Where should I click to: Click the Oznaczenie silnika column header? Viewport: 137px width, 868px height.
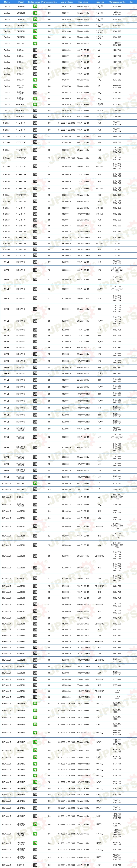click(117, 2)
